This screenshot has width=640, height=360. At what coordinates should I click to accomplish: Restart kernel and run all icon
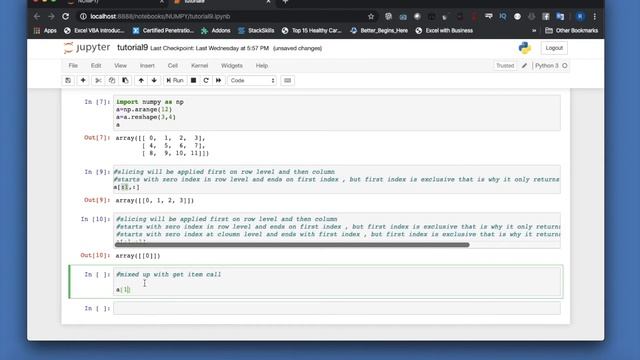click(218, 80)
